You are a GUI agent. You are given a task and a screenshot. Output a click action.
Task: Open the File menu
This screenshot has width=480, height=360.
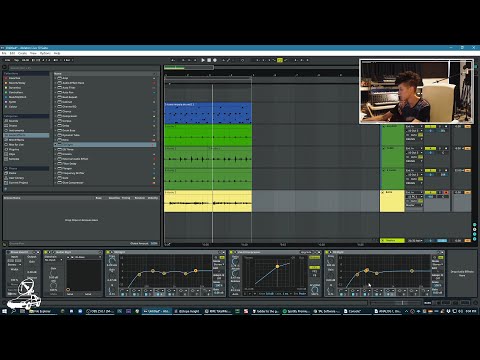tap(4, 53)
